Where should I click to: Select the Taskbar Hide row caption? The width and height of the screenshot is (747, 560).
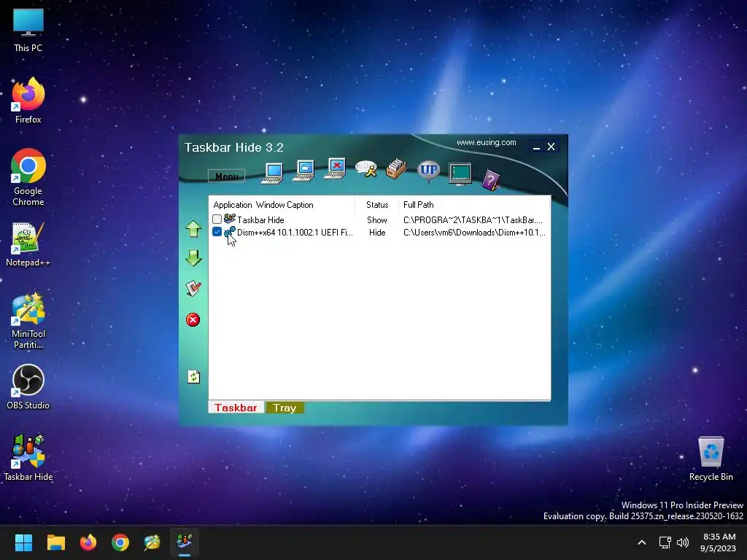(x=260, y=220)
